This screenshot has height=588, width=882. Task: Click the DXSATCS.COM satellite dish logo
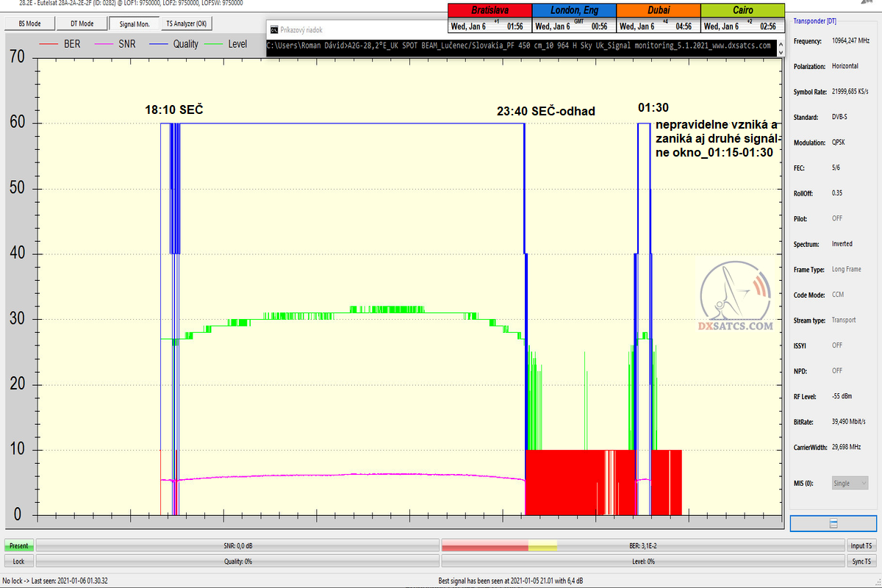(734, 299)
